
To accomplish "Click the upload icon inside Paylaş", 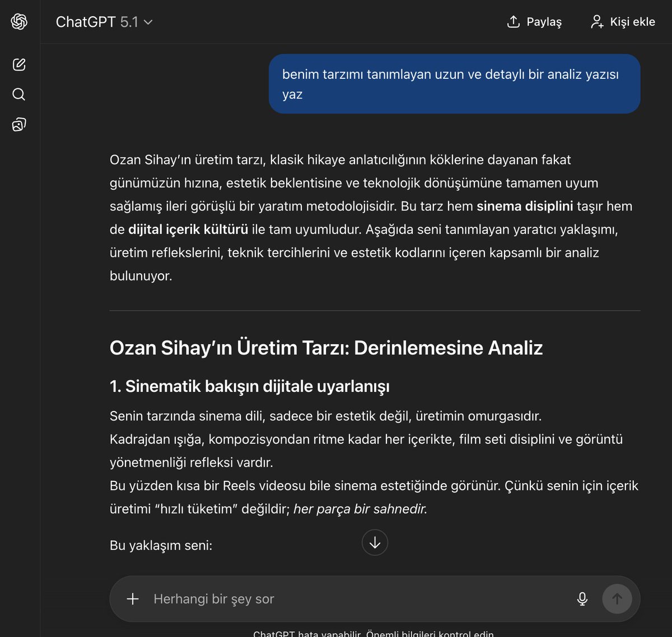I will pos(513,21).
